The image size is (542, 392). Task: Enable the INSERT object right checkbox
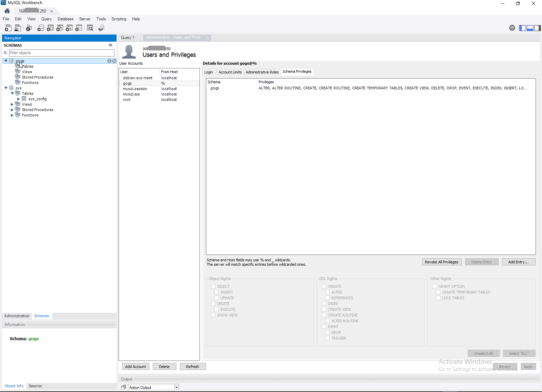click(x=217, y=292)
